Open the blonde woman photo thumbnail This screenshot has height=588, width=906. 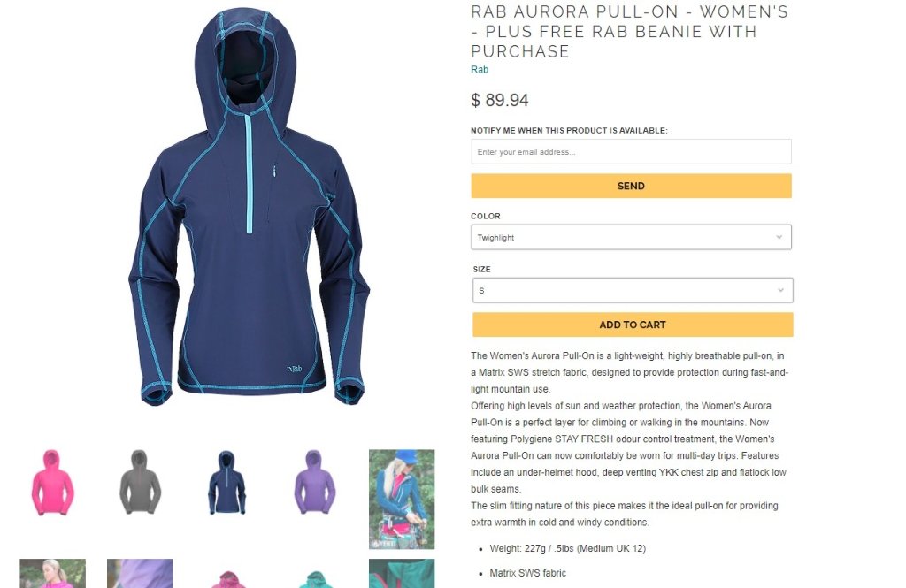(x=52, y=574)
